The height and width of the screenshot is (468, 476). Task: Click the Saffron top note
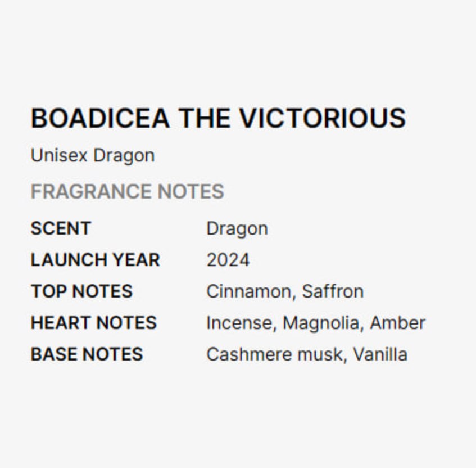pos(332,291)
